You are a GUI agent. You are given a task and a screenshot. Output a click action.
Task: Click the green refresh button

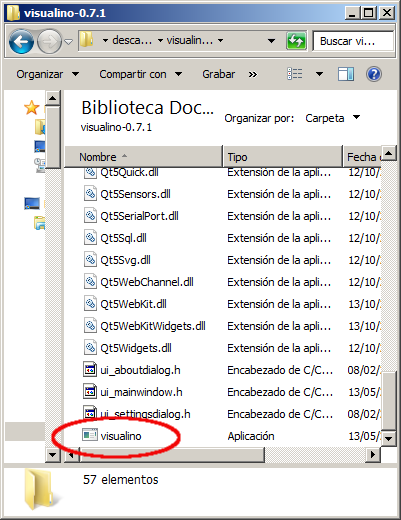tap(296, 41)
